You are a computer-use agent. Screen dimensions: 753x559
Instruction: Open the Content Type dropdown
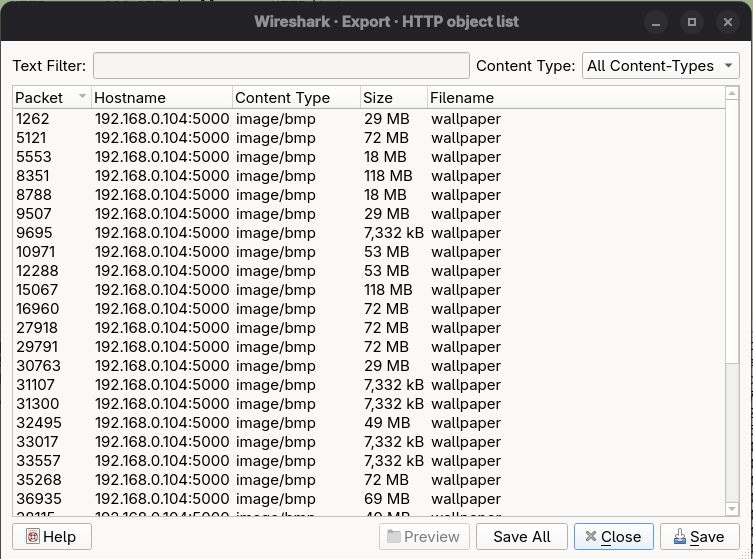click(x=661, y=66)
